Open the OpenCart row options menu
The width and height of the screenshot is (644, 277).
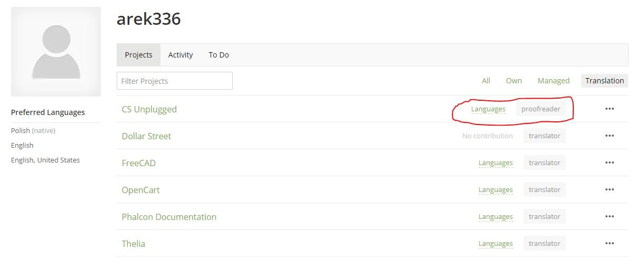(x=610, y=189)
